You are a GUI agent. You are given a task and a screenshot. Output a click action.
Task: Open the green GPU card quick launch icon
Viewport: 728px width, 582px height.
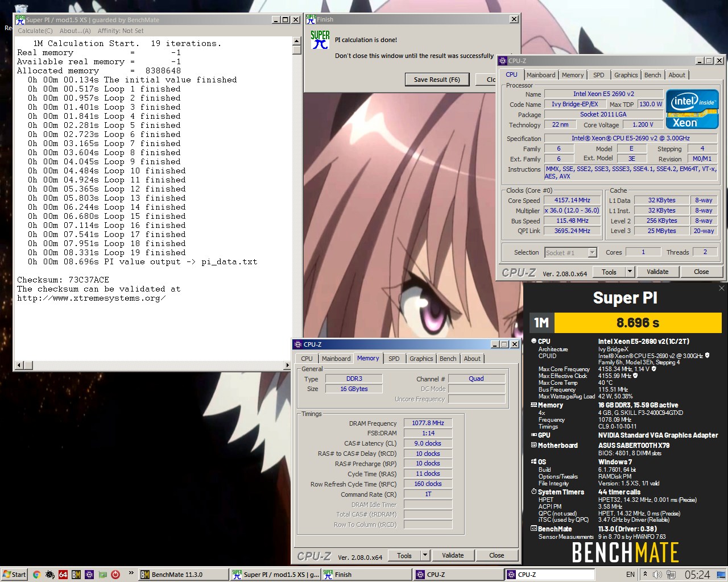click(102, 575)
